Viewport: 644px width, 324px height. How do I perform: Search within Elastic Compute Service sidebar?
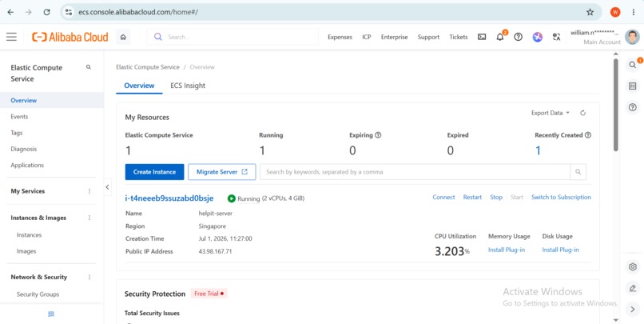89,67
